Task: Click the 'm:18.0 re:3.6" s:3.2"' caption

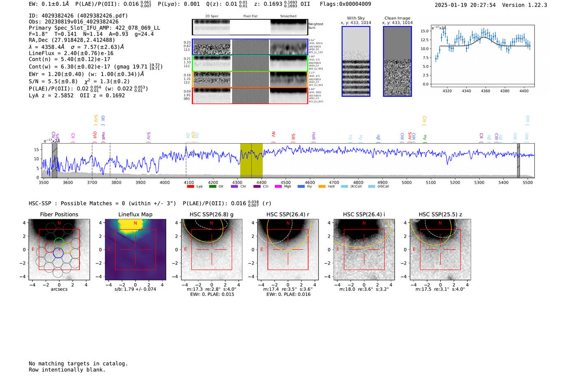Action: pyautogui.click(x=364, y=289)
